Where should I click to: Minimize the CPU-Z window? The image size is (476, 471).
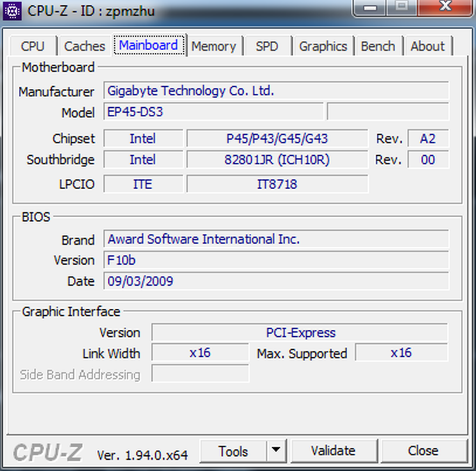[x=370, y=7]
